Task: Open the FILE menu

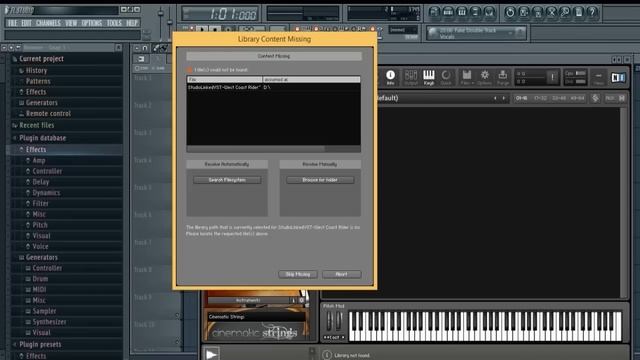Action: 12,23
